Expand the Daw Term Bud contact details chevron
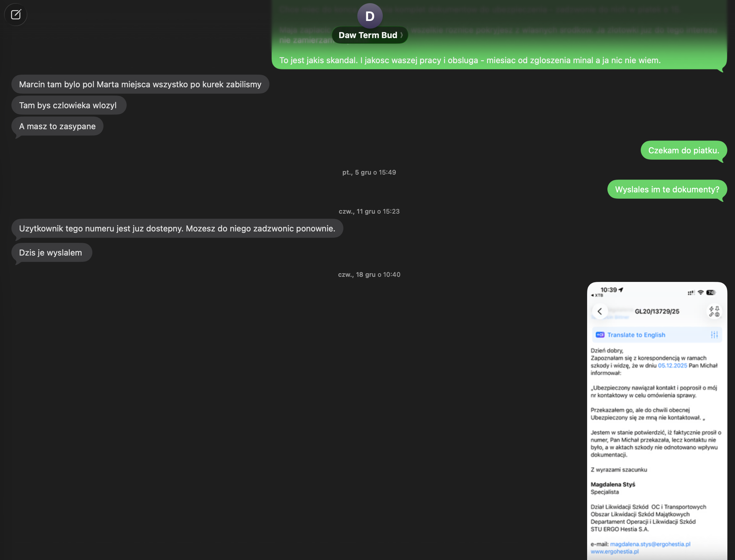Viewport: 735px width, 560px height. point(401,35)
